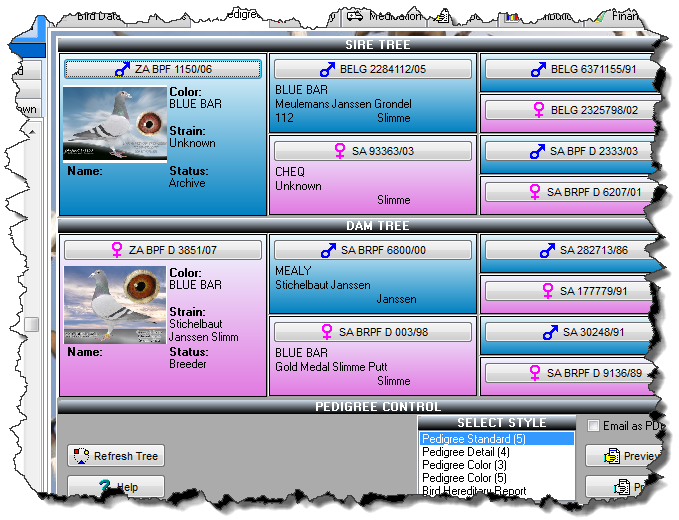Viewport: 679px width, 520px height.
Task: Click the Help question mark icon
Action: coord(103,488)
